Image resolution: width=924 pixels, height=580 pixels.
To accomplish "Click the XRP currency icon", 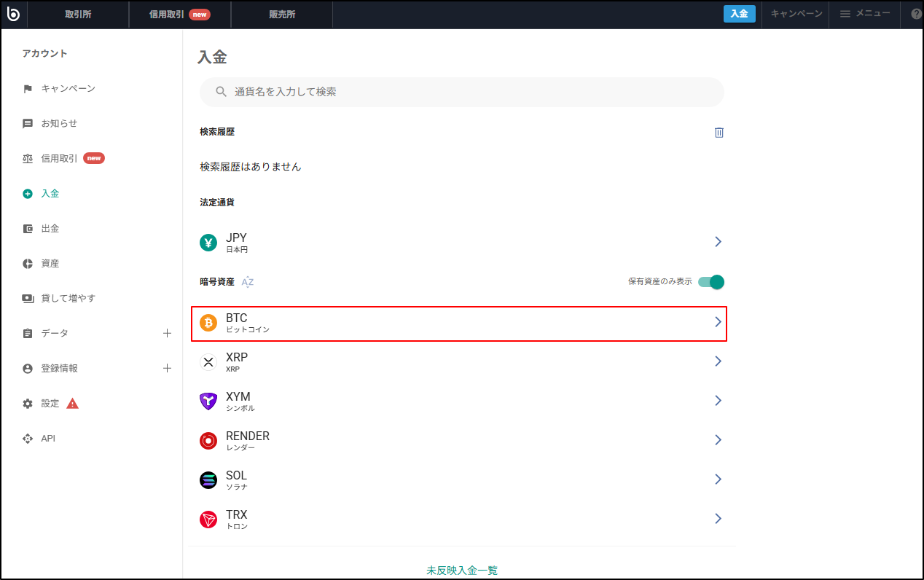I will [x=208, y=362].
